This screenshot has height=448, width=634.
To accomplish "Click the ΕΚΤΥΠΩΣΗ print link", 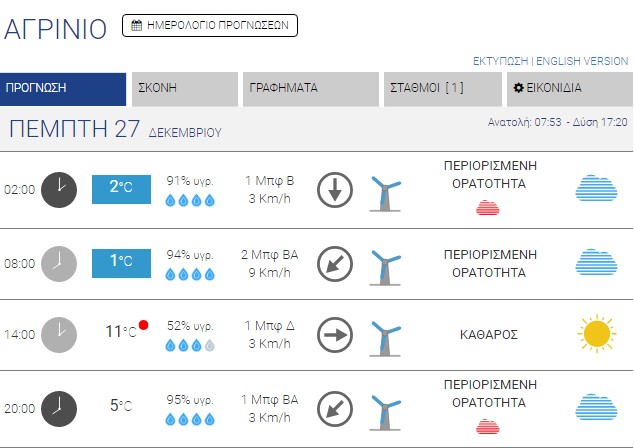I will tap(500, 61).
